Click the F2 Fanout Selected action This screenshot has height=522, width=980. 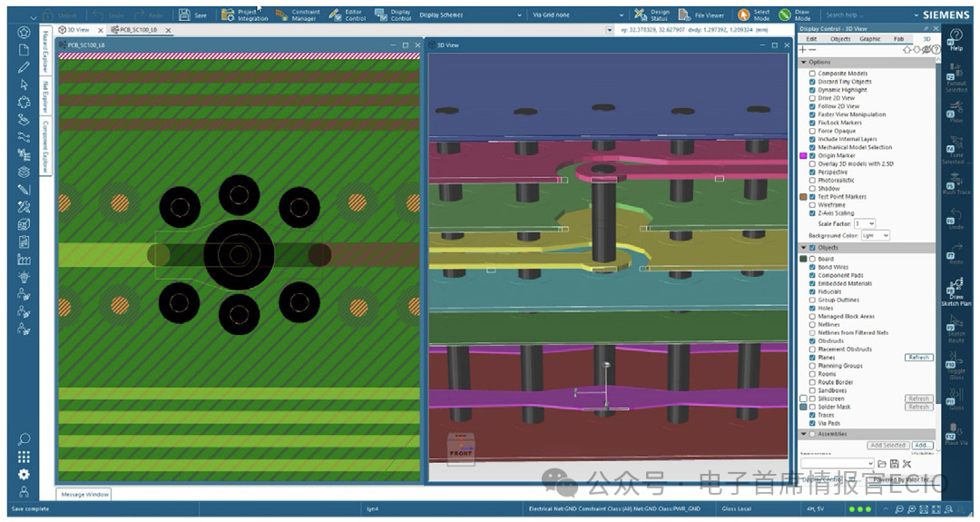955,78
